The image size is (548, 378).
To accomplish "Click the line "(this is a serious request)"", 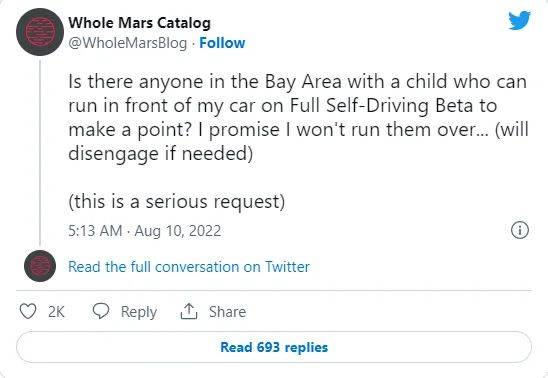I will pos(177,202).
